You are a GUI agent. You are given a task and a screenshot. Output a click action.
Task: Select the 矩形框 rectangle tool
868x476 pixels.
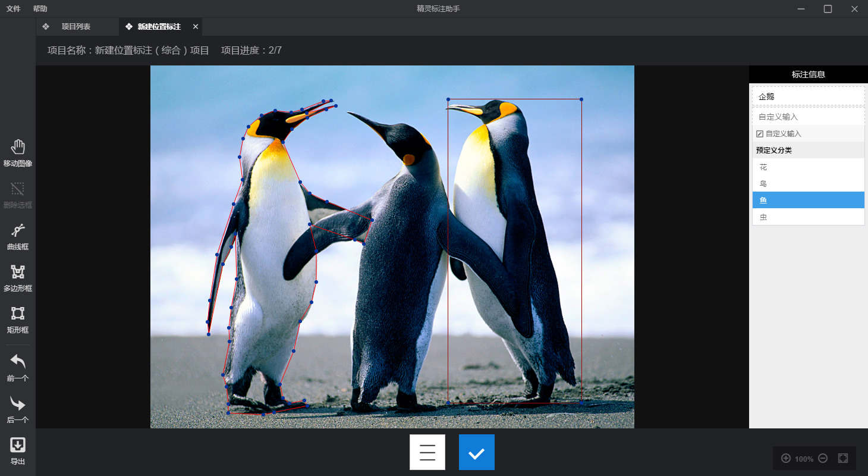click(x=18, y=320)
